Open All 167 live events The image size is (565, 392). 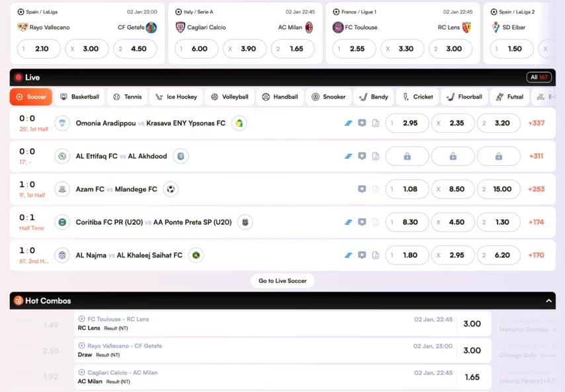pyautogui.click(x=538, y=77)
